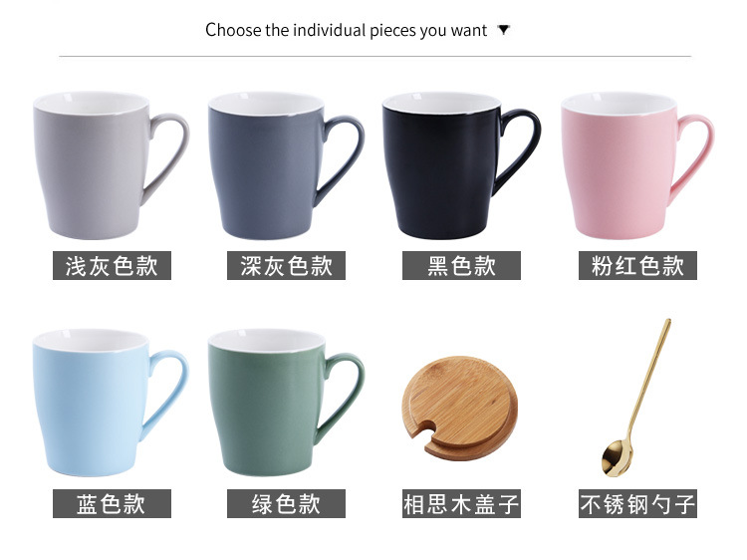
Task: Click the 浅灰色款 label
Action: click(112, 265)
